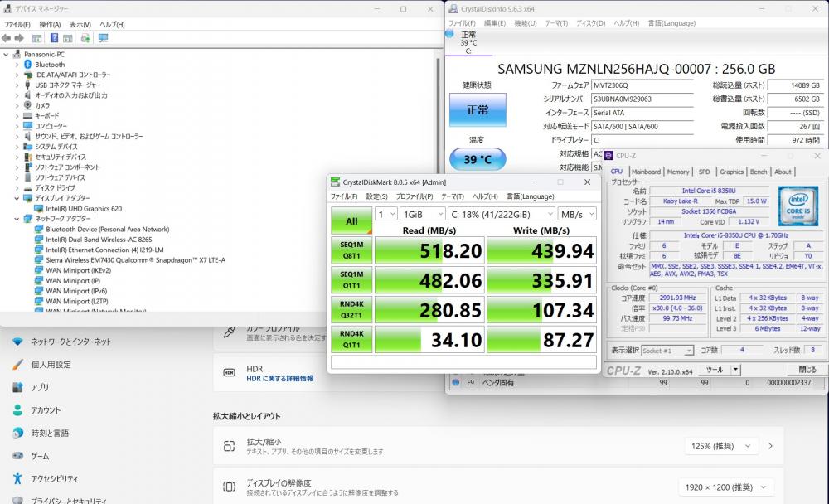
Task: Open アカウント in Settings sidebar
Action: point(36,409)
